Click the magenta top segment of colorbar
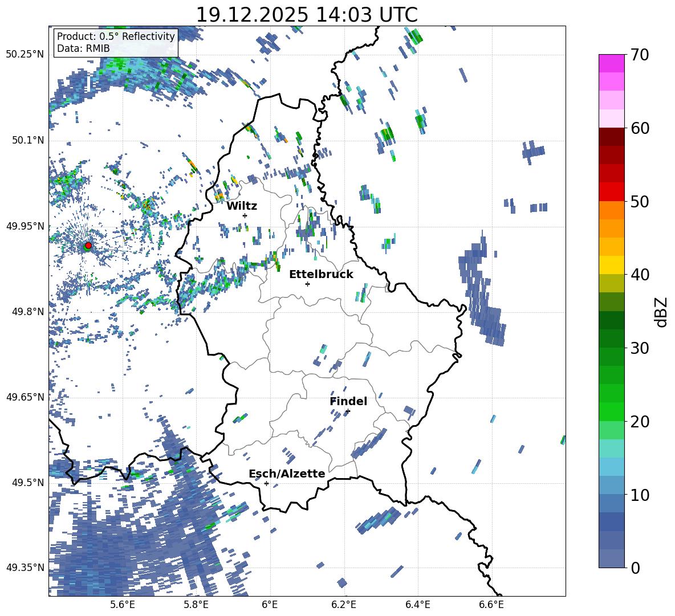Screen dimensions: 675x616 pos(611,63)
